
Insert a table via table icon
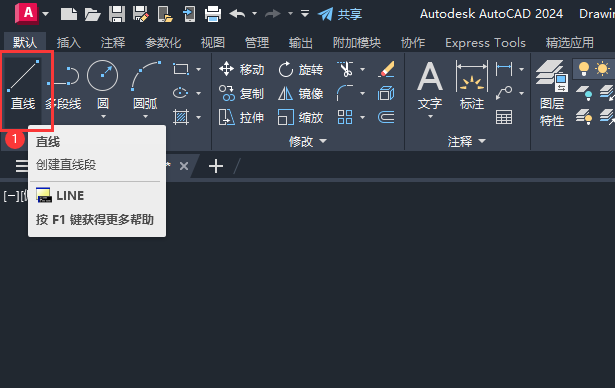(x=504, y=117)
